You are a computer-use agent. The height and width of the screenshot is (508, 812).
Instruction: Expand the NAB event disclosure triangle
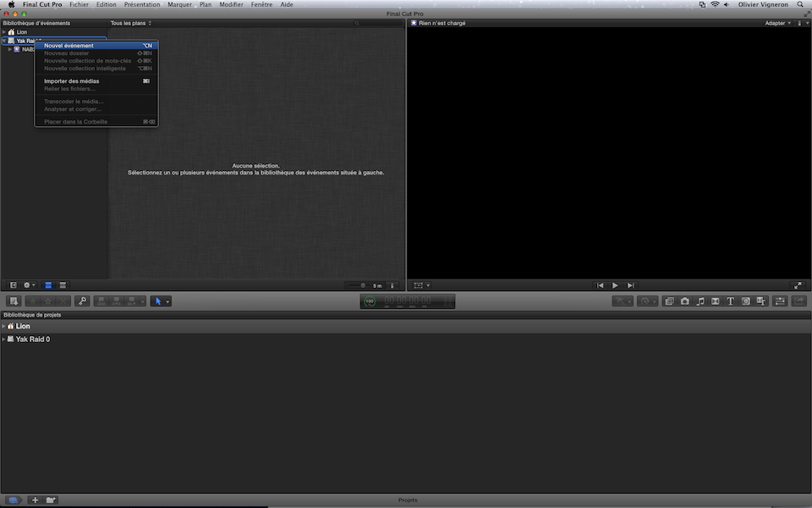coord(10,50)
